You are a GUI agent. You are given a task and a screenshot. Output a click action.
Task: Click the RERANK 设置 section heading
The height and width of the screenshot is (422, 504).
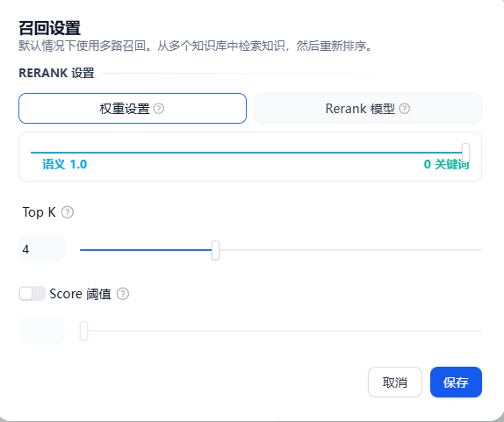click(56, 73)
